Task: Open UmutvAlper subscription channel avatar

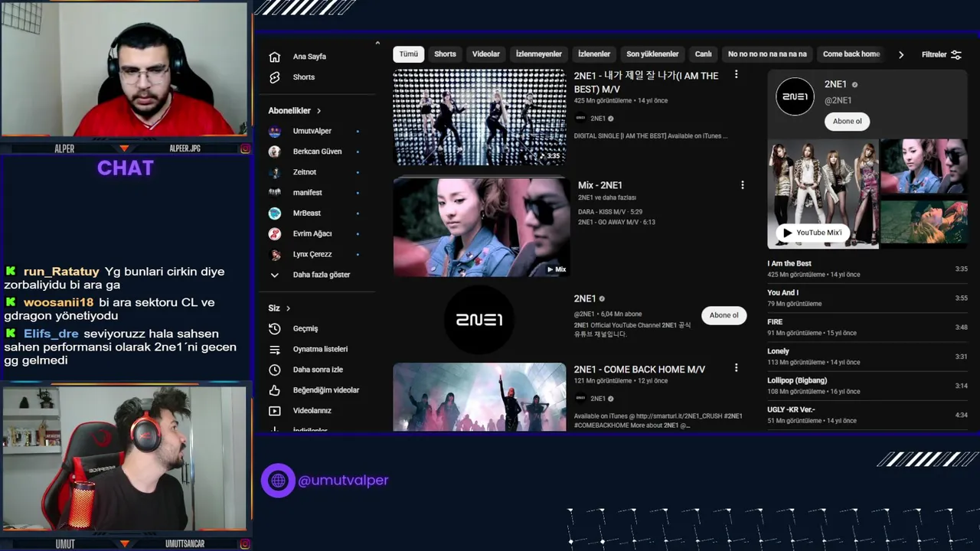Action: pyautogui.click(x=275, y=131)
